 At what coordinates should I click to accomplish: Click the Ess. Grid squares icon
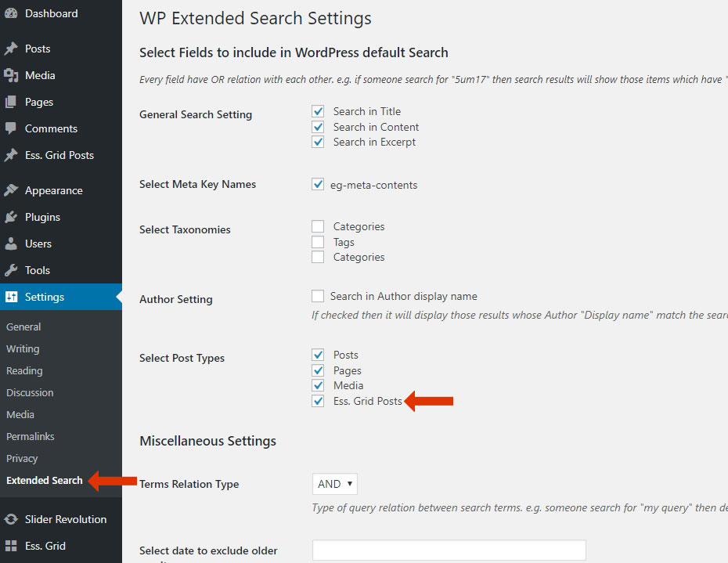coord(11,546)
